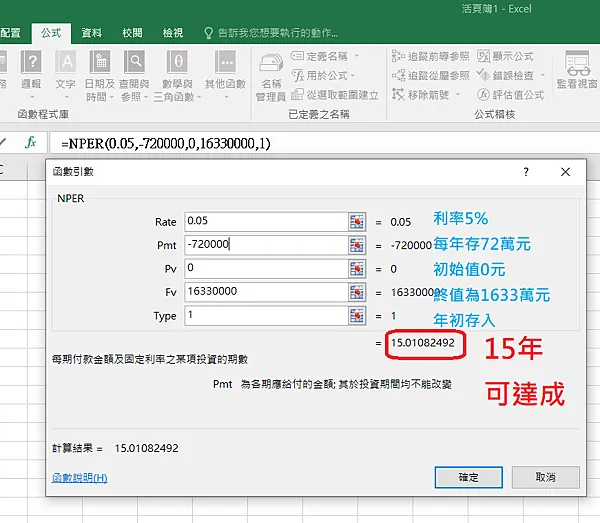
Task: Click the 告訴我您想要執行的動作 search box
Action: pyautogui.click(x=271, y=33)
